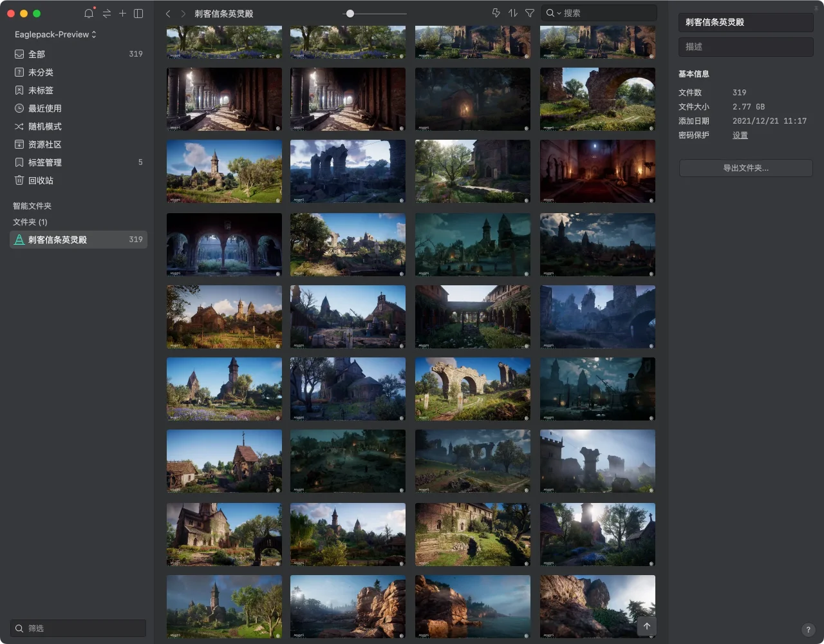Toggle the sidebar layout icon

coord(138,14)
